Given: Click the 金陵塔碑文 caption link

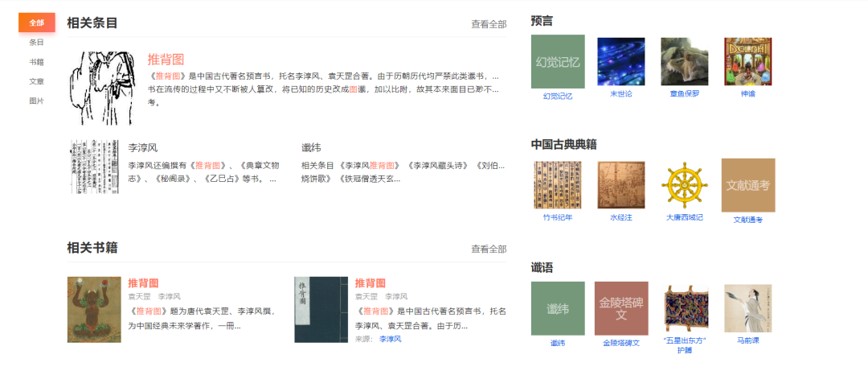Looking at the screenshot, I should coord(621,343).
